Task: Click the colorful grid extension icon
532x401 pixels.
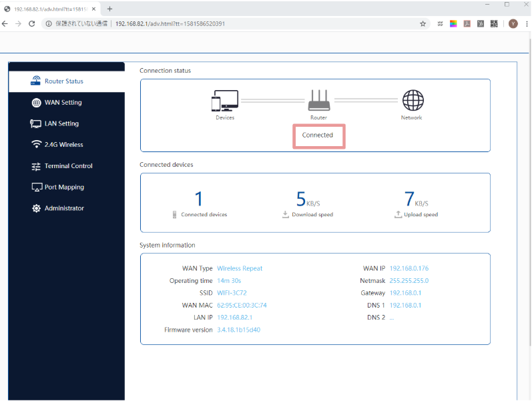Action: [453, 24]
